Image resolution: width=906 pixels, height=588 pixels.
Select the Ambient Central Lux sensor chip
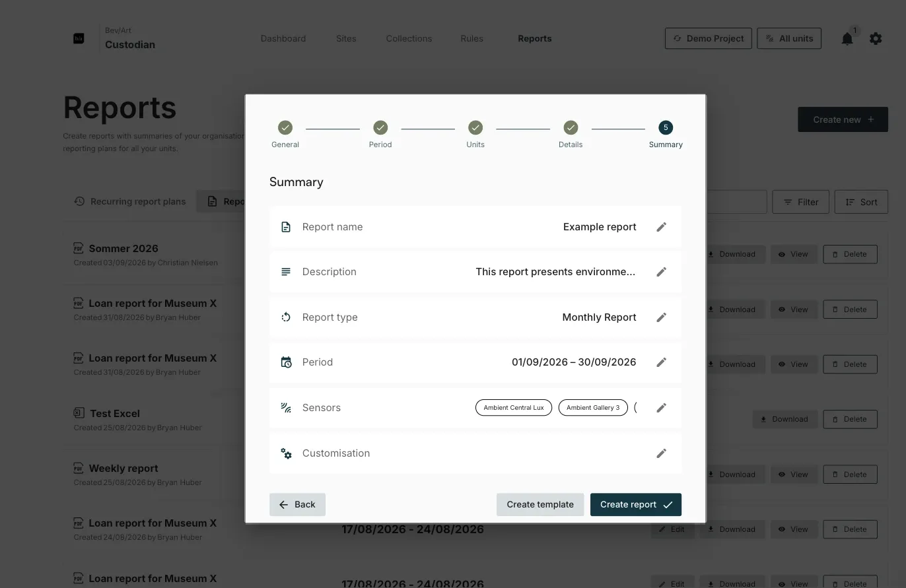(x=514, y=408)
